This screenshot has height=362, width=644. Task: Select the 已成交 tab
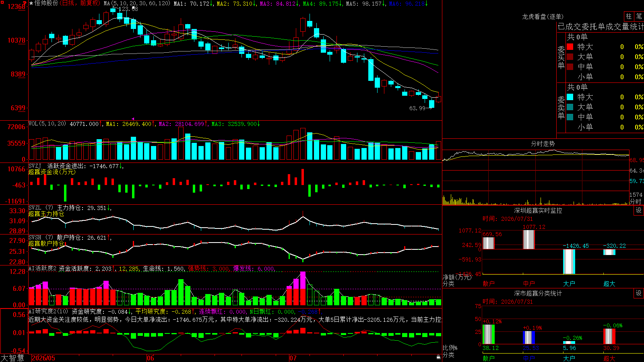[570, 27]
